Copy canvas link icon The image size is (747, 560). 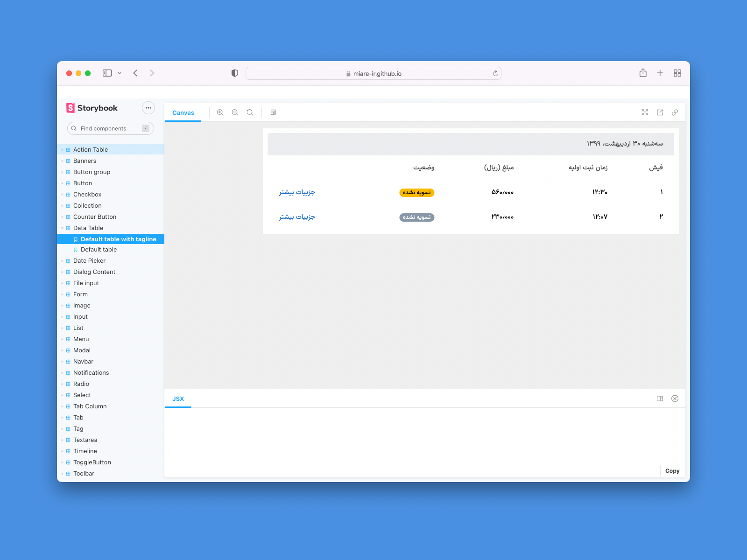tap(675, 112)
